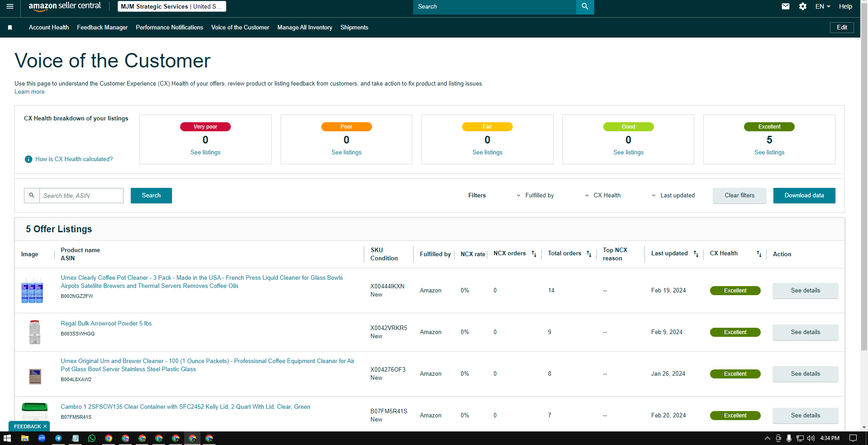Click the microphone icon in system tray
The width and height of the screenshot is (868, 445).
789,438
